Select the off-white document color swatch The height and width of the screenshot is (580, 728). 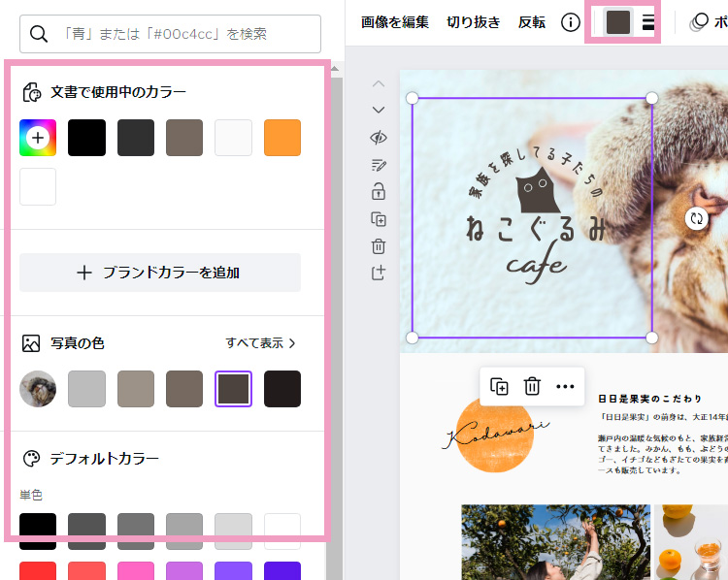click(233, 138)
